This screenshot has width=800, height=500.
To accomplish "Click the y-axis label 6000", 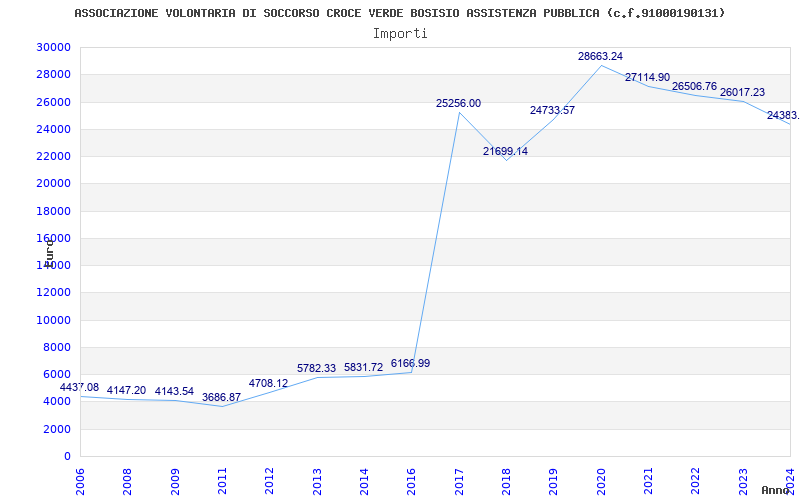I will 57,374.
